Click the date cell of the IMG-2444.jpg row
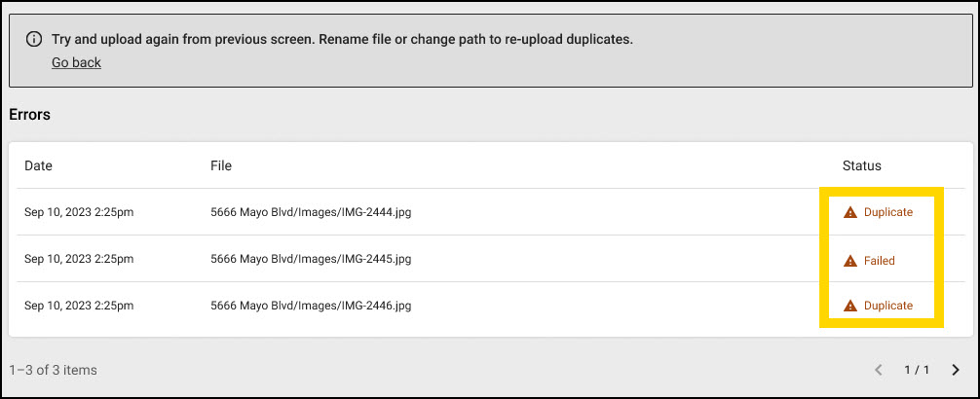The image size is (980, 399). point(79,212)
